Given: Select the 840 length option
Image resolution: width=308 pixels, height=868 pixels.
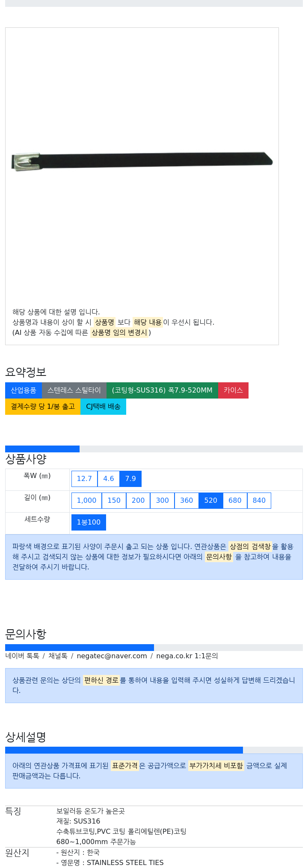Looking at the screenshot, I should coord(259,500).
